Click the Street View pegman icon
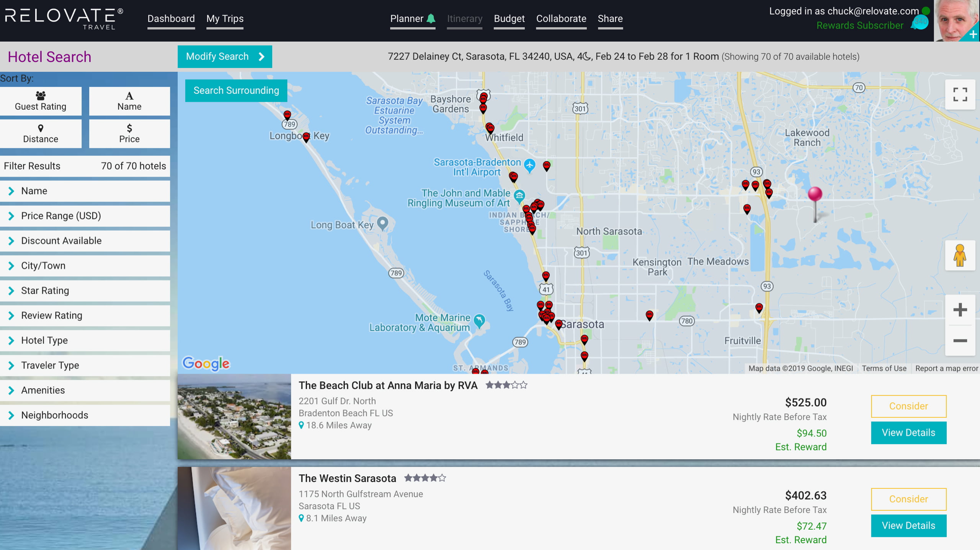 (960, 255)
